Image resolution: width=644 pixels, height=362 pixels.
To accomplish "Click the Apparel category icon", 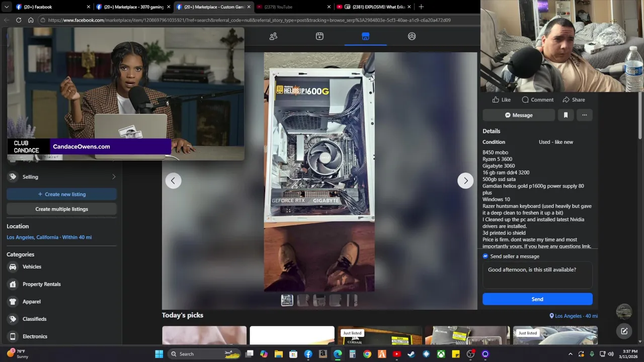I will click(x=13, y=302).
